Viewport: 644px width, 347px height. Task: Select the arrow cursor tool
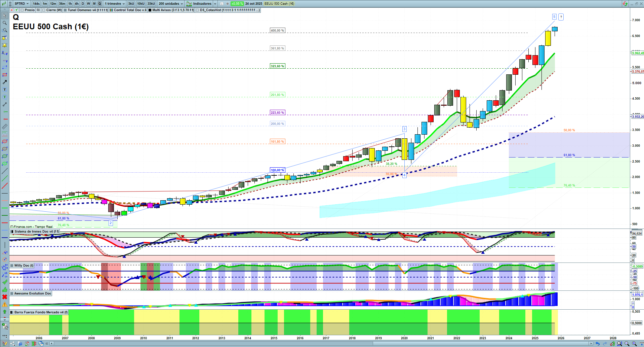tap(5, 15)
